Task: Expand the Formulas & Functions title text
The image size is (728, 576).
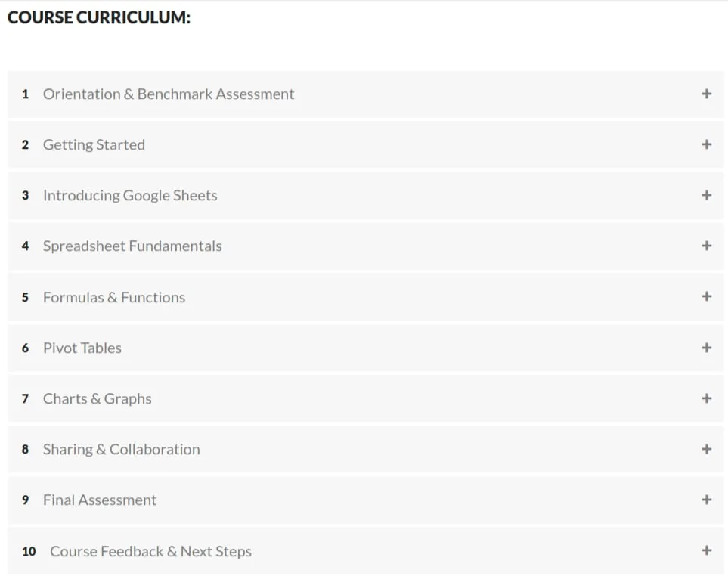Action: (114, 297)
